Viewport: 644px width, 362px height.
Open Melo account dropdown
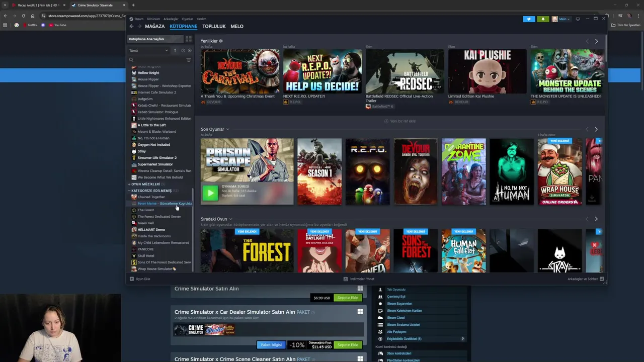point(561,19)
